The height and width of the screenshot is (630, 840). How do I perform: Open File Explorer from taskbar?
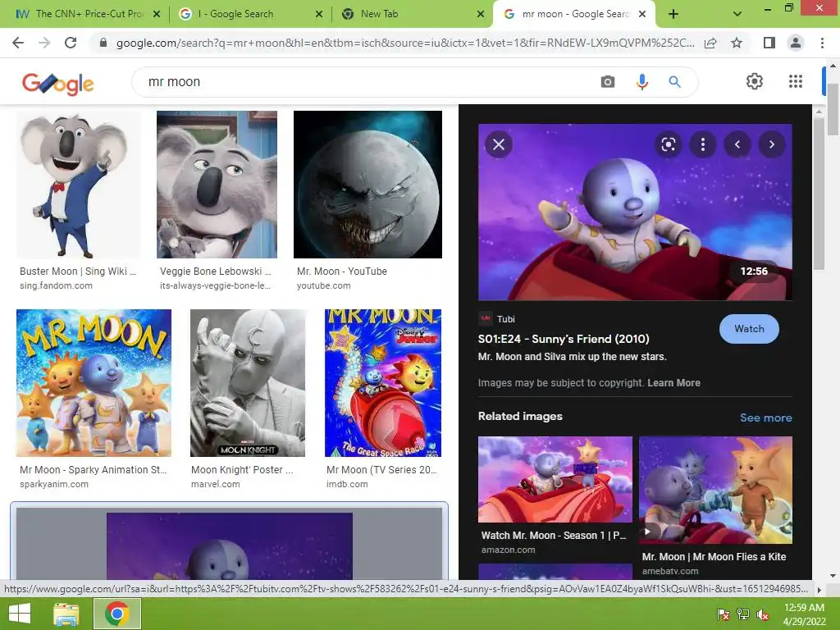point(66,614)
